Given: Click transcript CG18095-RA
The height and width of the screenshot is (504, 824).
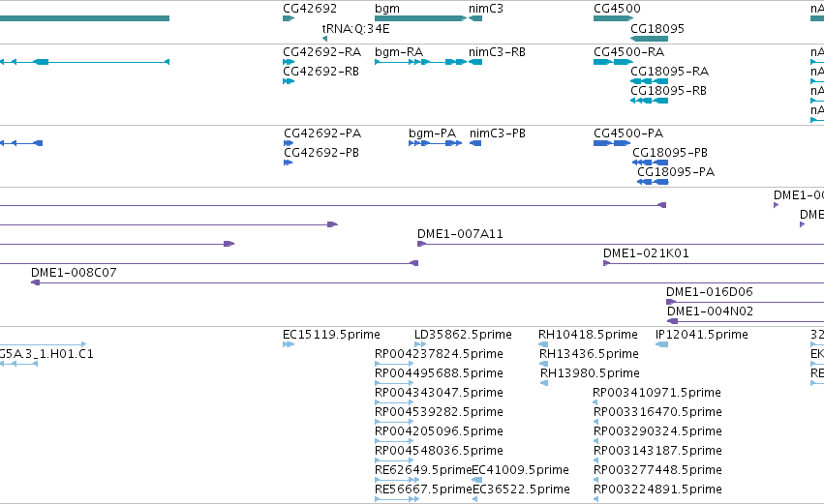Looking at the screenshot, I should coord(649,81).
